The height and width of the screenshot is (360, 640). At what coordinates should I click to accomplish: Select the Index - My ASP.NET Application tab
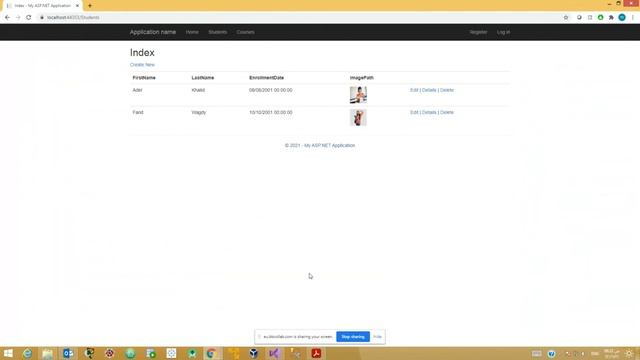(42, 6)
